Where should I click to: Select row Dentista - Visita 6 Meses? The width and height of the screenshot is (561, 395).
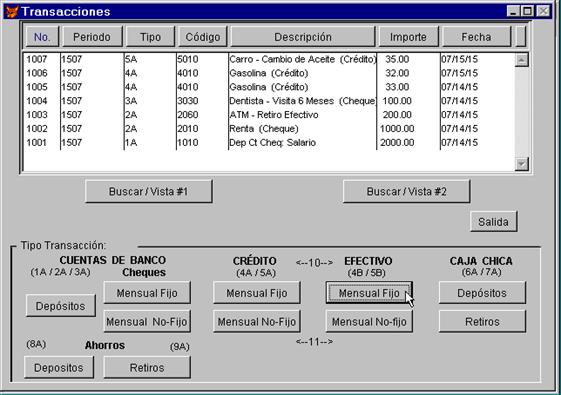coord(269,101)
